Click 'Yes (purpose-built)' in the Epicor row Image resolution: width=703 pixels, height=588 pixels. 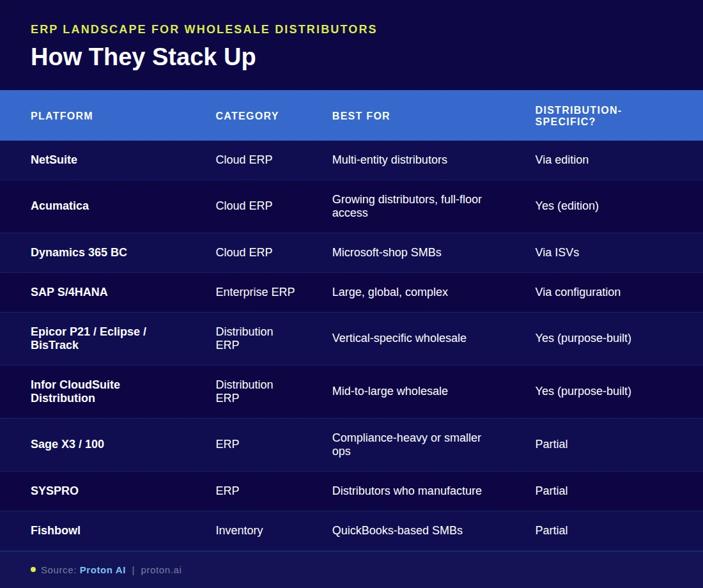(x=583, y=338)
